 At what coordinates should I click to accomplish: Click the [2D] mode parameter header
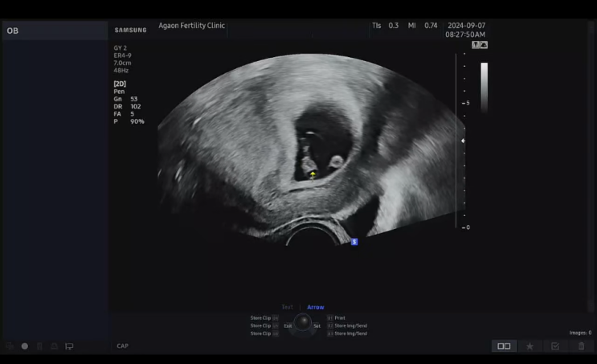(120, 84)
